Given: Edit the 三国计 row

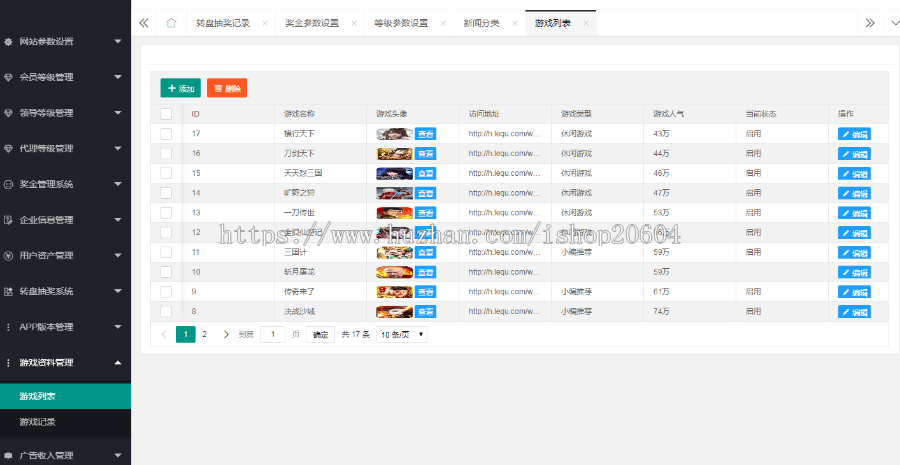Looking at the screenshot, I should click(x=854, y=252).
